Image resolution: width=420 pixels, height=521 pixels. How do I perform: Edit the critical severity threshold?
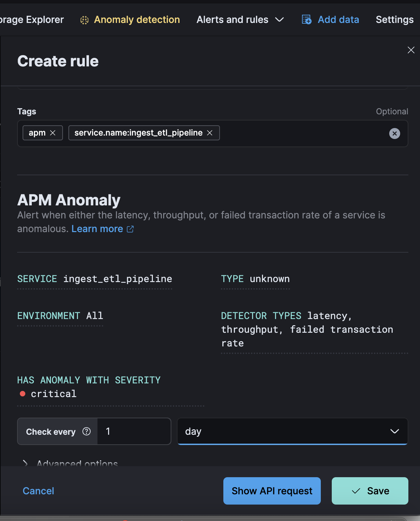(x=53, y=394)
